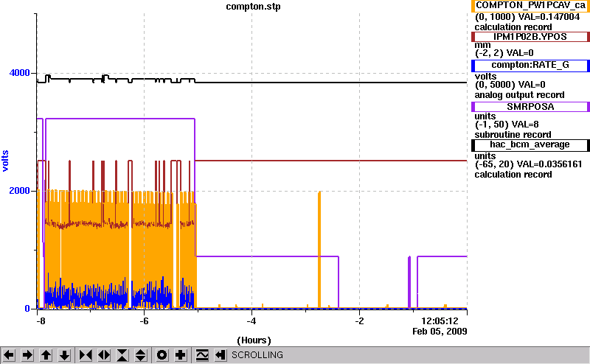Viewport: 590px width, 364px height.
Task: Zoom in horizontally with the inward-facing triangles
Action: (86, 355)
